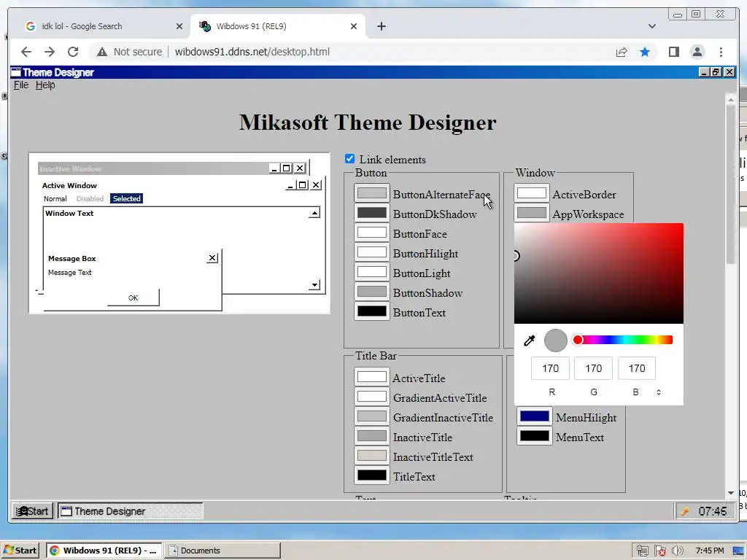Open the ButtonHilight color swatch
This screenshot has height=560, width=747.
point(371,252)
